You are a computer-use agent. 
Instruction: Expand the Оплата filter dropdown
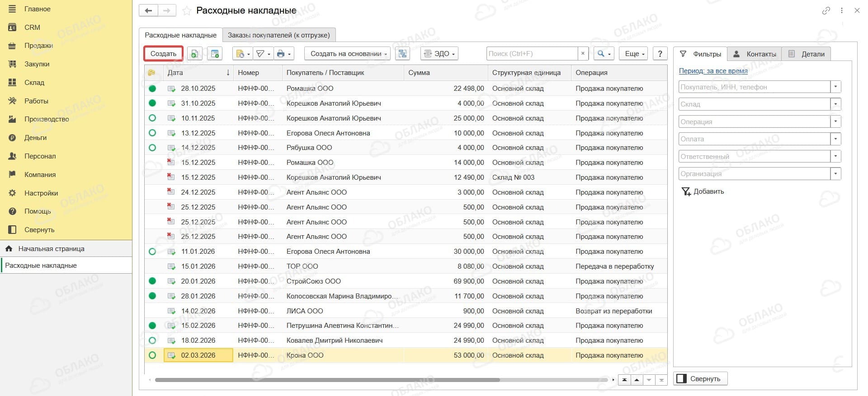pos(835,139)
